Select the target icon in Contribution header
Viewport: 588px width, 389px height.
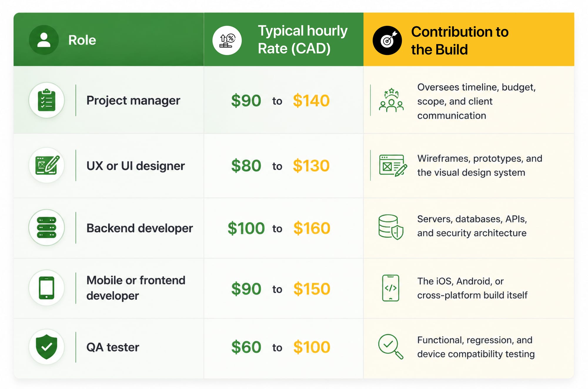[x=387, y=41]
